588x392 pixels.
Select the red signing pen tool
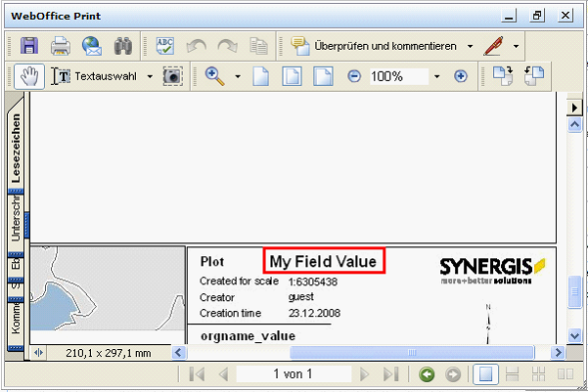coord(493,46)
